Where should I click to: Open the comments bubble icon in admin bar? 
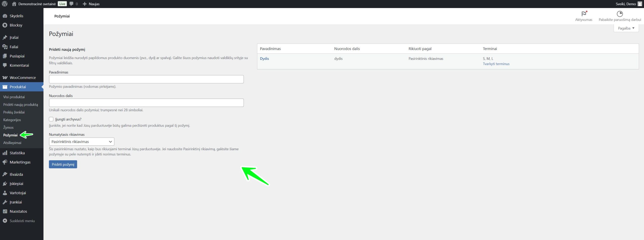click(x=72, y=4)
